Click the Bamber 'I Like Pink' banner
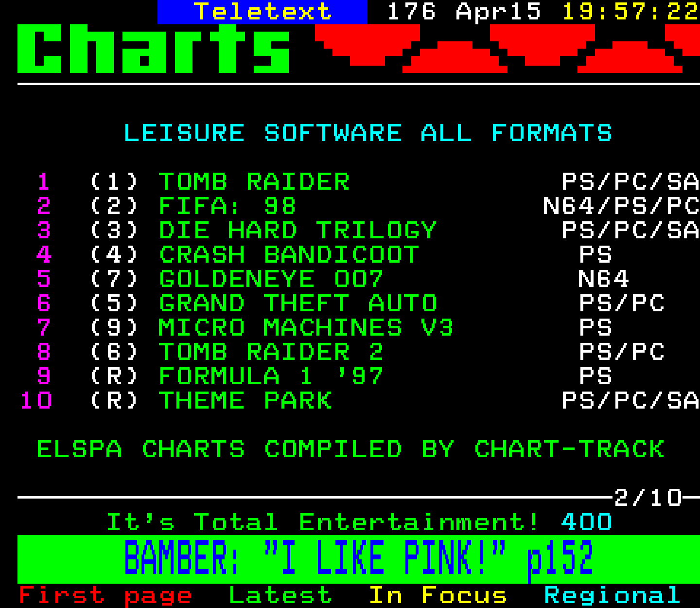This screenshot has height=608, width=700. click(358, 558)
